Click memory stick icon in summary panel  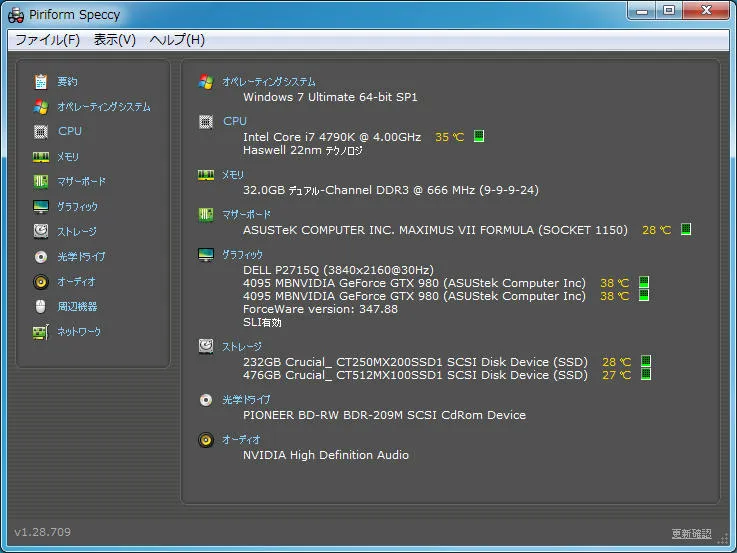click(x=206, y=175)
